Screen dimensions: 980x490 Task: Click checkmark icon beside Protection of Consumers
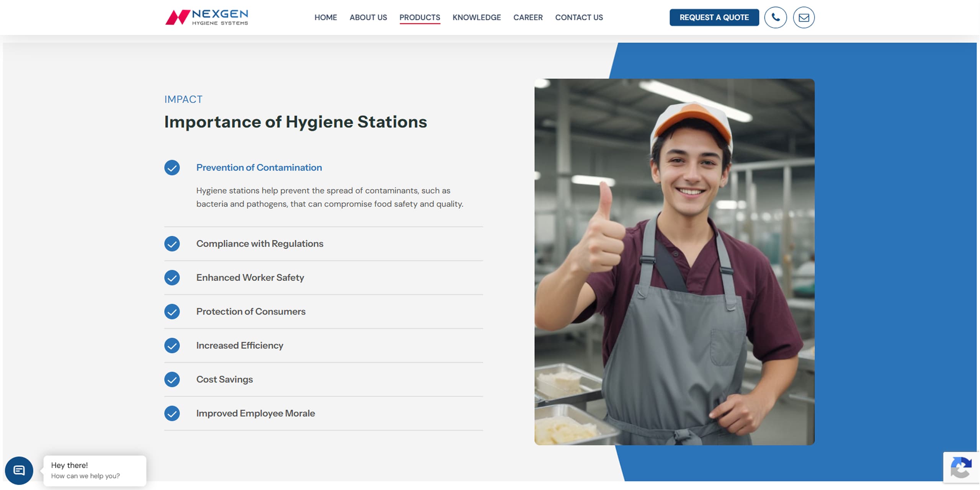[x=172, y=312]
